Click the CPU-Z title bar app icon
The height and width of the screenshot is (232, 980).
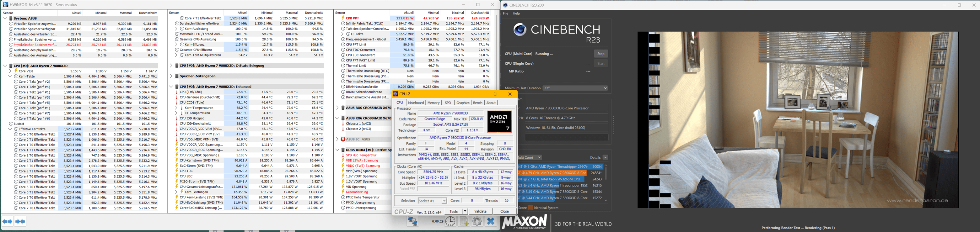point(396,94)
